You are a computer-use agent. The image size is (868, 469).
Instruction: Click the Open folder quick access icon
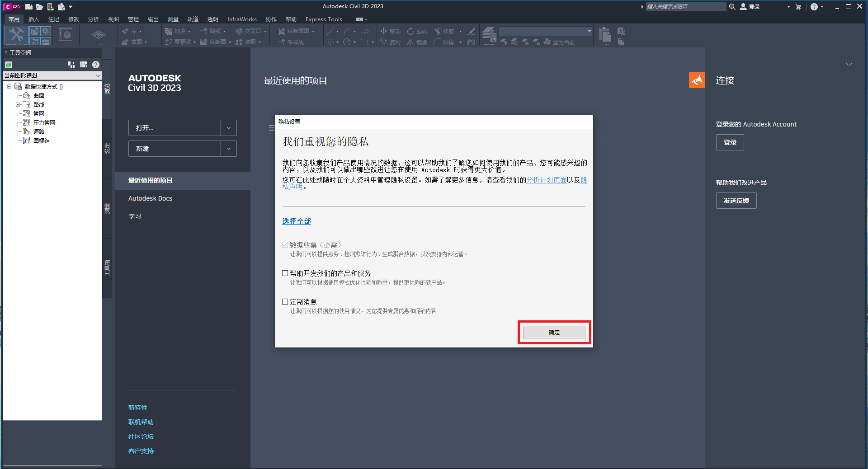[x=39, y=6]
